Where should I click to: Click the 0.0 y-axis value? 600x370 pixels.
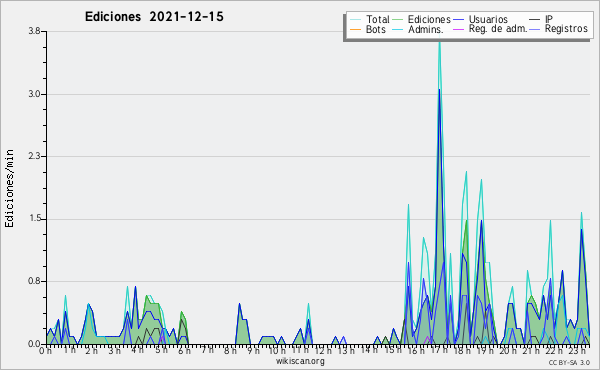34,344
